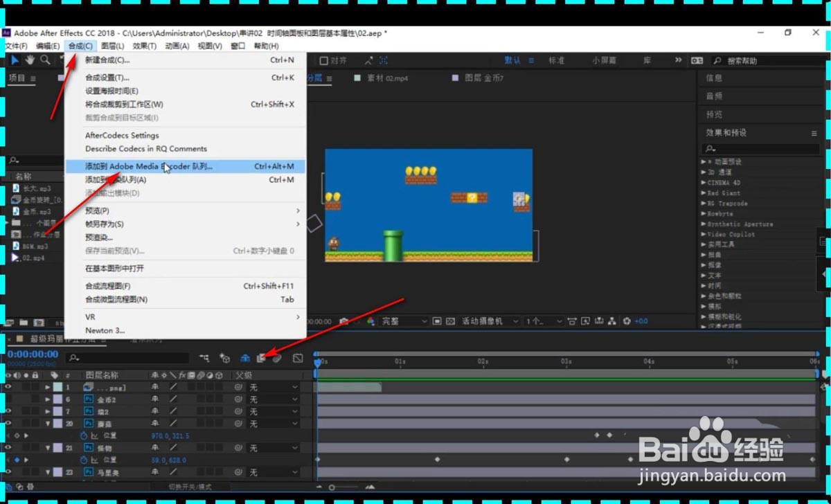Open the timeline Graph Editor

click(x=297, y=358)
